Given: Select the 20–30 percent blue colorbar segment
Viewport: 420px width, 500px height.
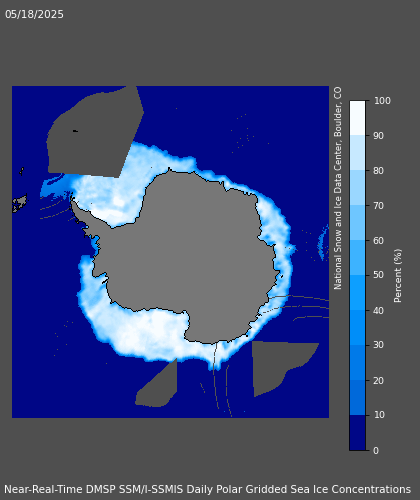Looking at the screenshot, I should click(357, 362).
